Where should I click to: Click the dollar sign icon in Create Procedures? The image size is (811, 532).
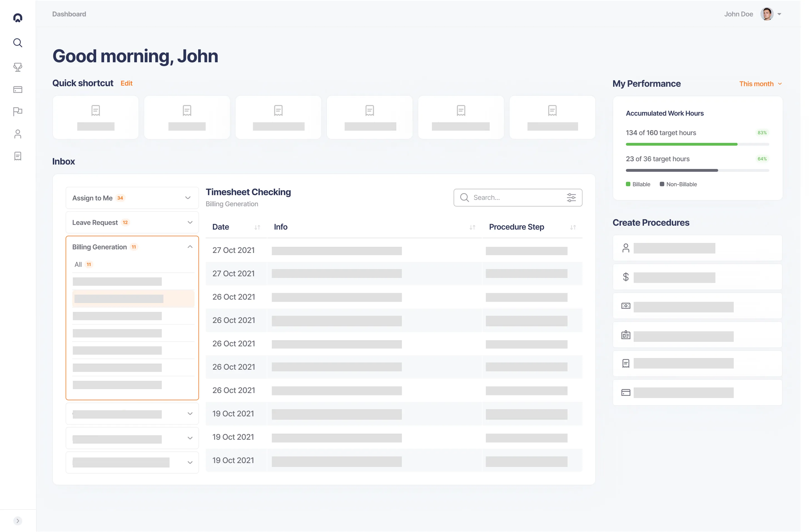click(x=626, y=277)
